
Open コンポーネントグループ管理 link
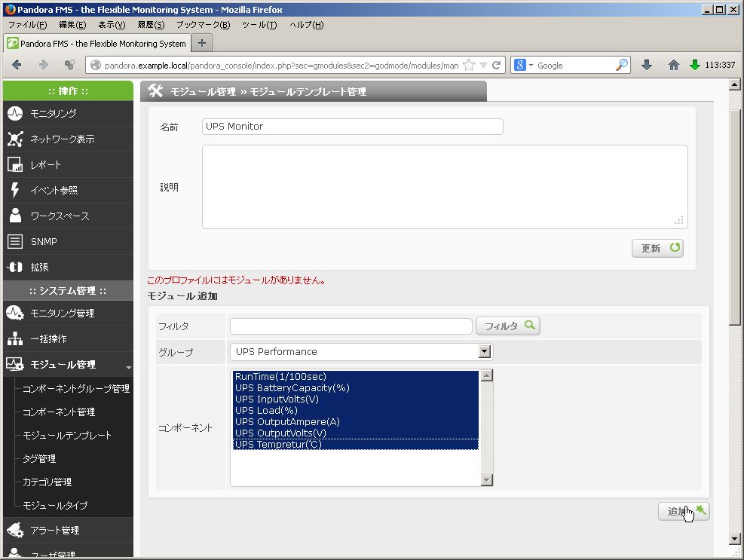76,389
